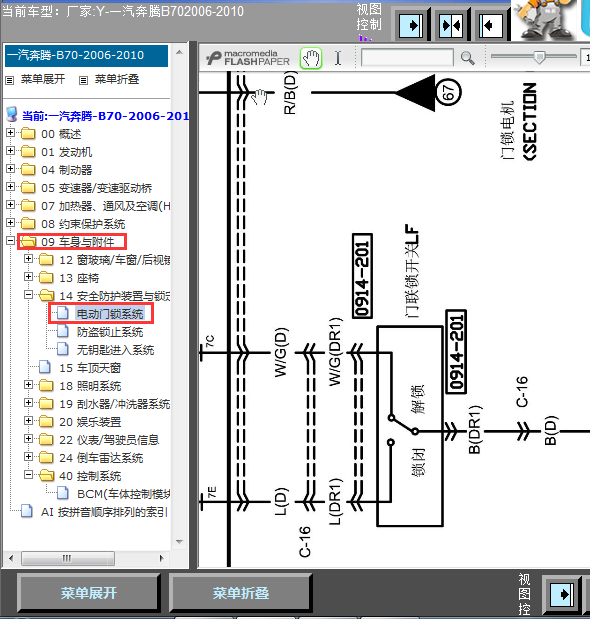Screen dimensions: 590x619
Task: Expand the 05 变速器/变速驱动桥 node
Action: (11, 187)
